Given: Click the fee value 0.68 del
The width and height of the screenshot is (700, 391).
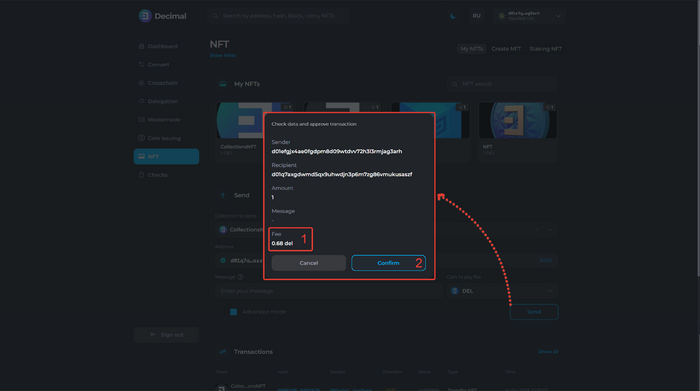Looking at the screenshot, I should click(282, 243).
